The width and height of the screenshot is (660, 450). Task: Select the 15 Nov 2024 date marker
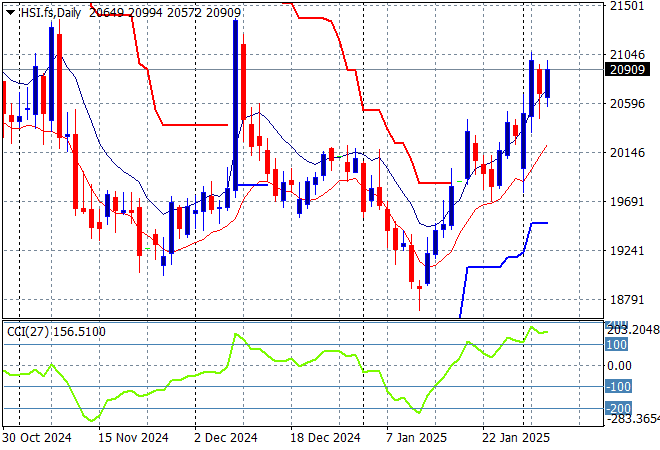coord(134,437)
